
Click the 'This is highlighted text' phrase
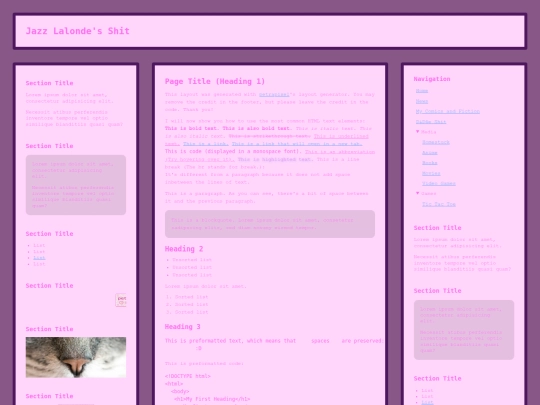coord(276,159)
